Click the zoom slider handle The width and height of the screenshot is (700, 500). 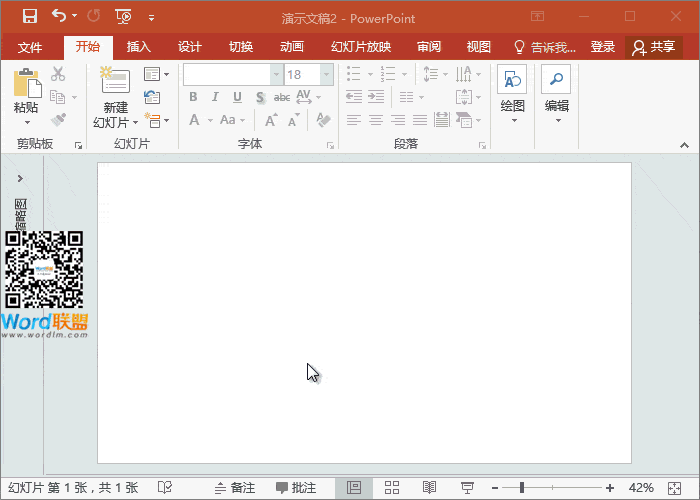click(x=522, y=488)
